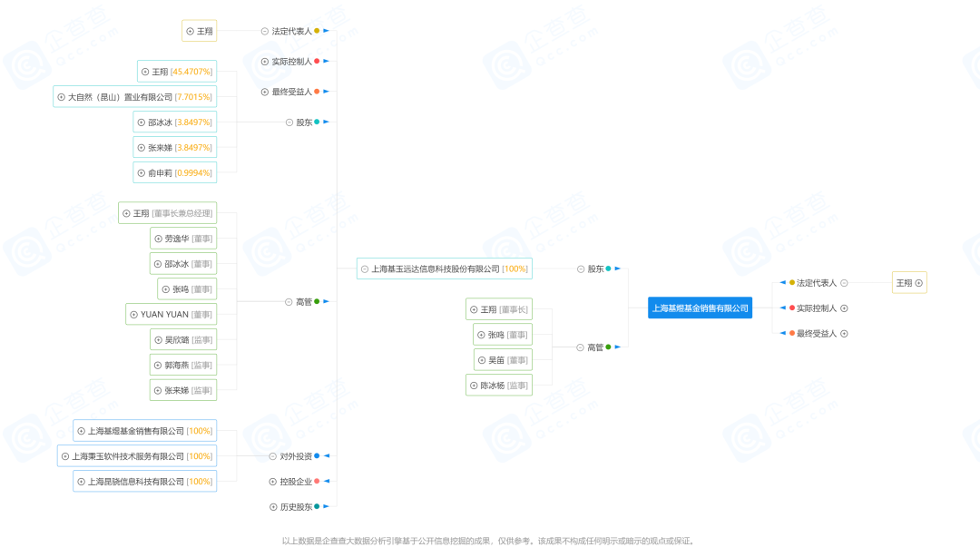Select 大自然（昆山）置业有限公司 shareholder node

tap(134, 97)
